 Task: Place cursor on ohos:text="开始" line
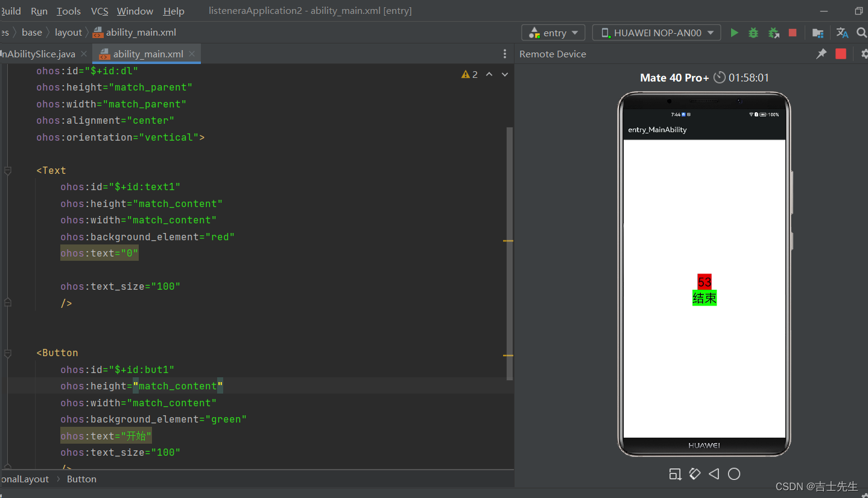tap(106, 436)
